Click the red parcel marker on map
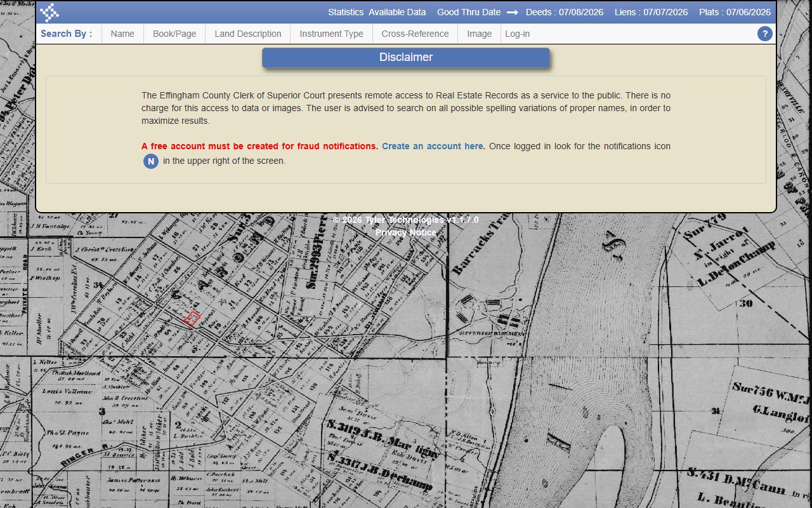 (192, 318)
